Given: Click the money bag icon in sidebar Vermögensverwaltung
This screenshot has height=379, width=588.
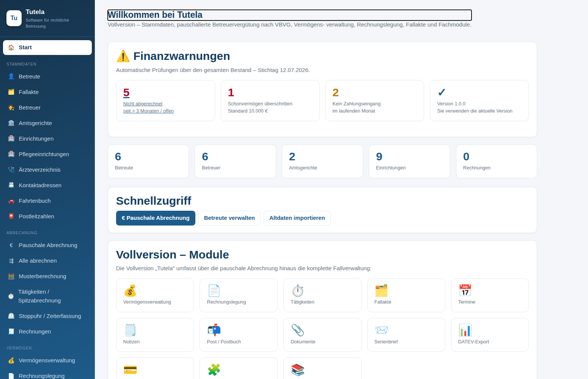Looking at the screenshot, I should 11,360.
